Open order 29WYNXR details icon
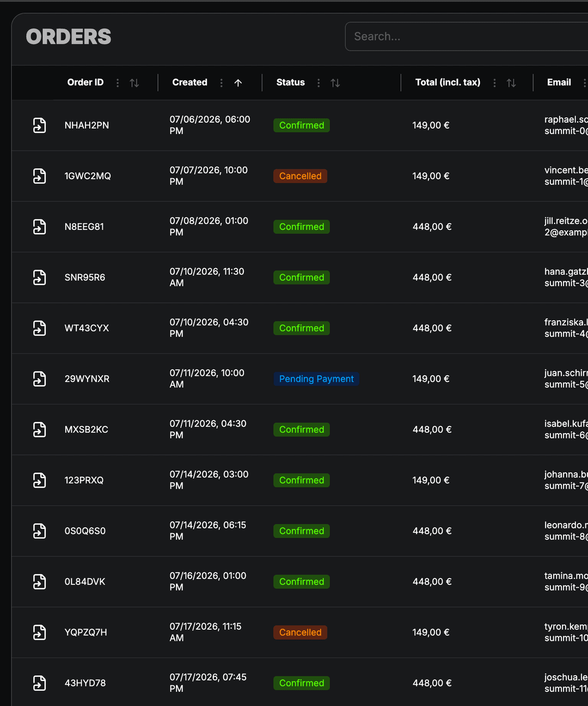Viewport: 588px width, 706px height. pyautogui.click(x=39, y=379)
